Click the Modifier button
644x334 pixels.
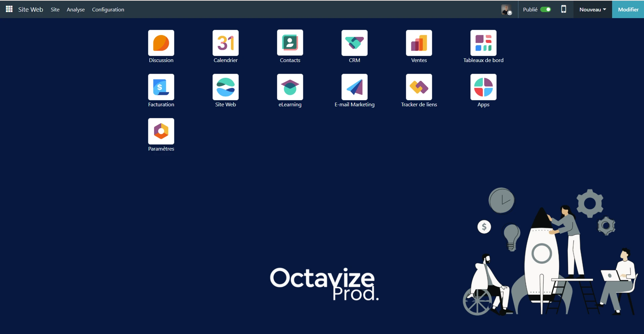[x=628, y=9]
